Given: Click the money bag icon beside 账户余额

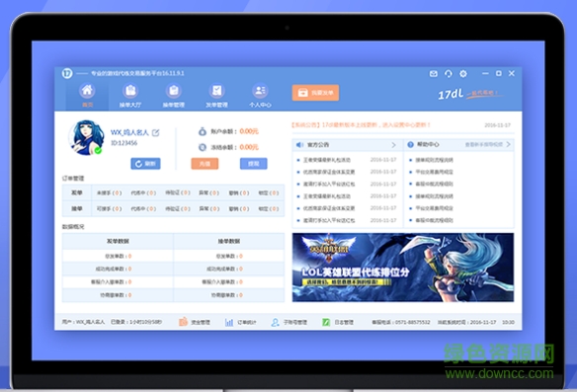Looking at the screenshot, I should pos(202,131).
